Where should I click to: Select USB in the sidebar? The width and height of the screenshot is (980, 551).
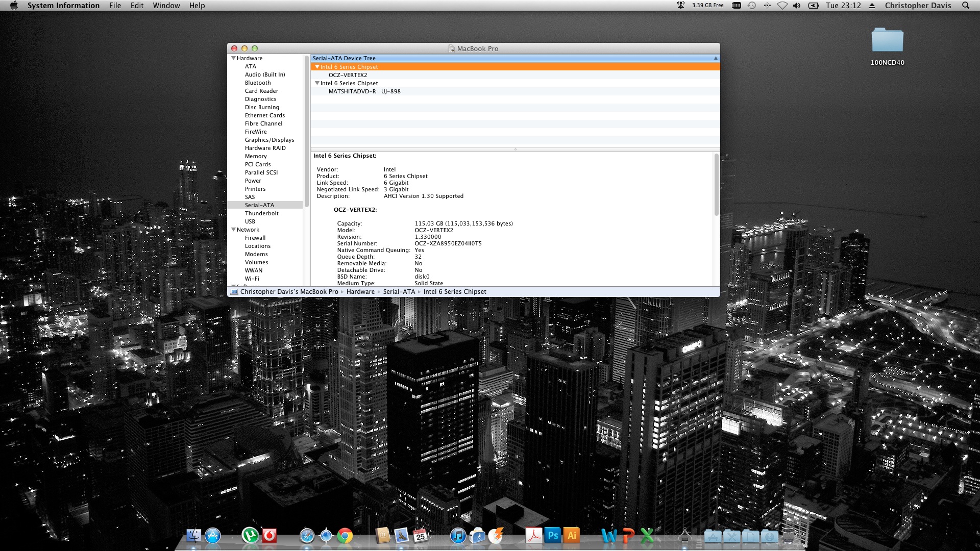click(x=250, y=221)
